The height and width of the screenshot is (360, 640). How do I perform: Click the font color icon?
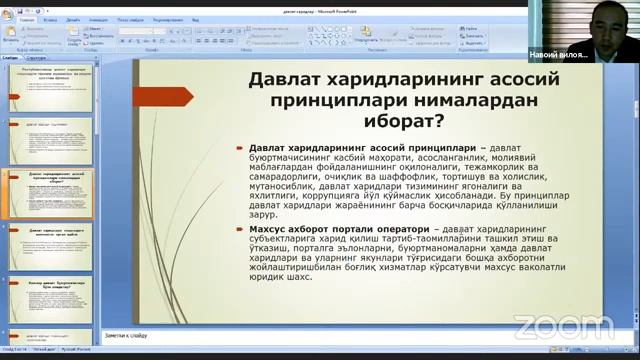tap(184, 41)
